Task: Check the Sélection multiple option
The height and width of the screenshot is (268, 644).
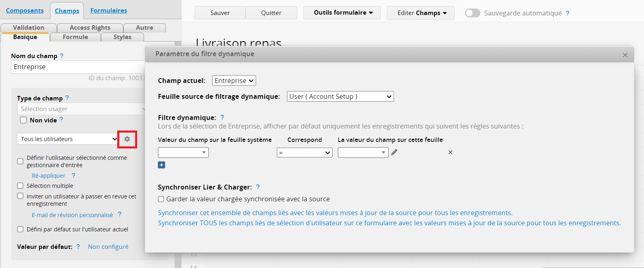Action: click(x=20, y=186)
